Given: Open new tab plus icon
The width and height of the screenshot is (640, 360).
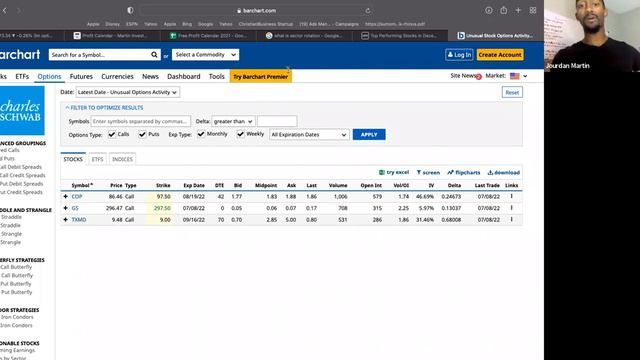Looking at the screenshot, I should 518,11.
